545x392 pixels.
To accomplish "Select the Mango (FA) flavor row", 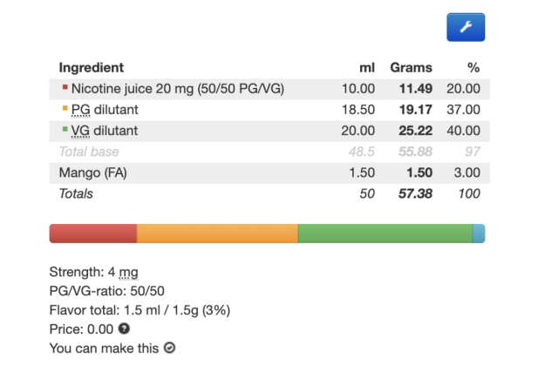I will [269, 172].
